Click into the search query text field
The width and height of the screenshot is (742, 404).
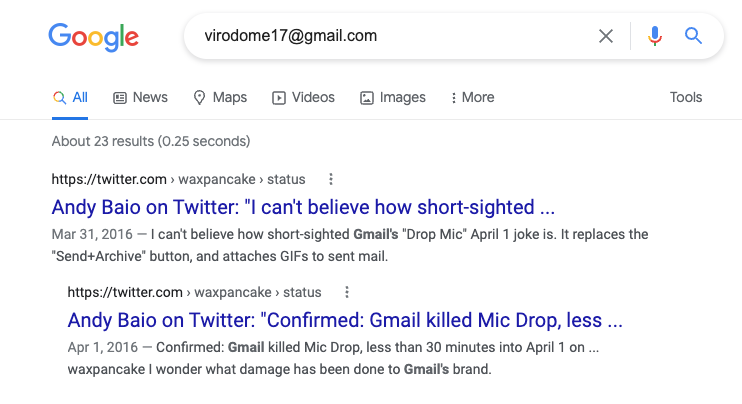(393, 36)
